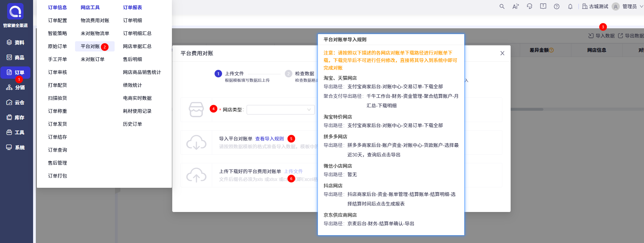644x243 pixels.
Task: Click the shop icon beside 网店类型
Action: [196, 110]
